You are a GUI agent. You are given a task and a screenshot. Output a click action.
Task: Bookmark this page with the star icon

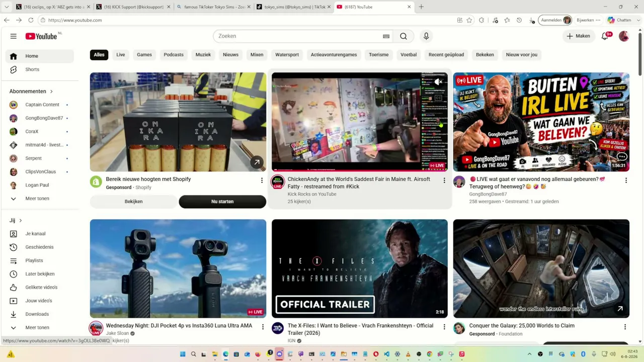(x=469, y=20)
